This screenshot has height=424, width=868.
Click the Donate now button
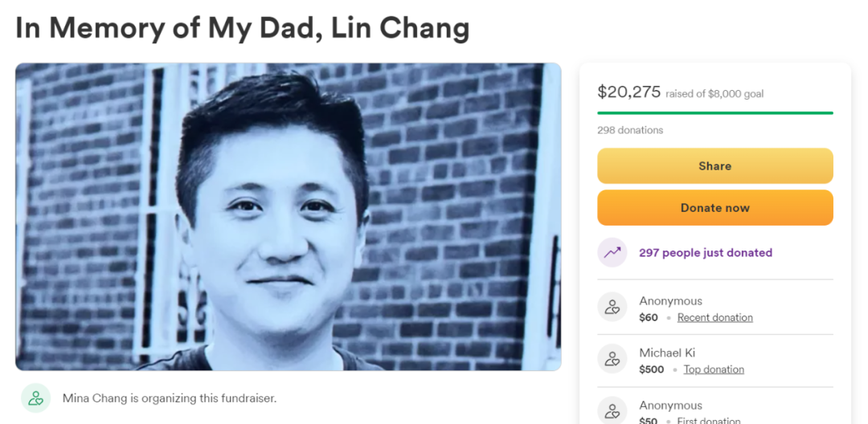click(x=715, y=208)
